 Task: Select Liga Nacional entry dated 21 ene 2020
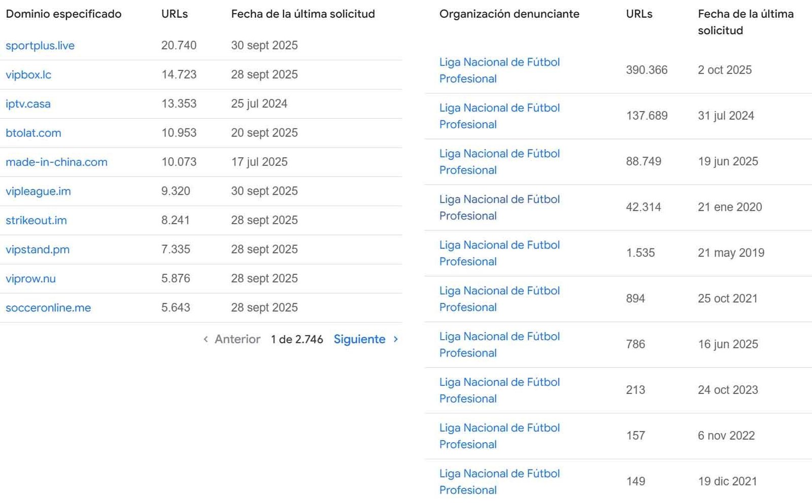pyautogui.click(x=499, y=207)
